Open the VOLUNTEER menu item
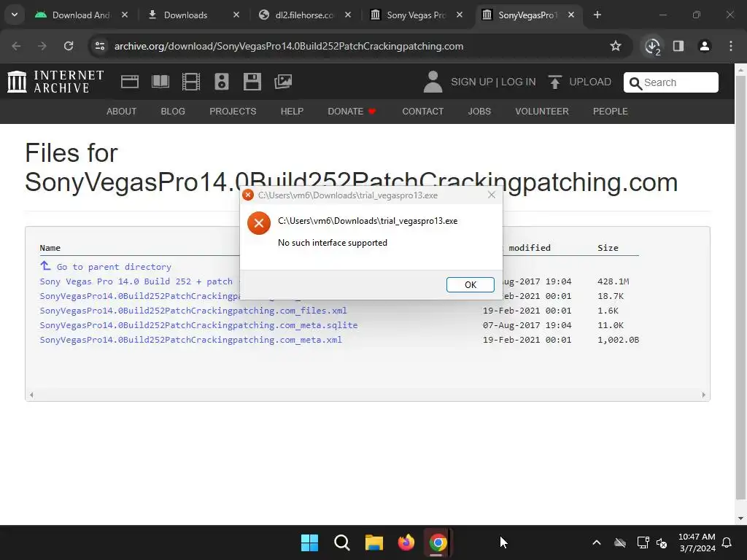This screenshot has height=560, width=747. (542, 112)
